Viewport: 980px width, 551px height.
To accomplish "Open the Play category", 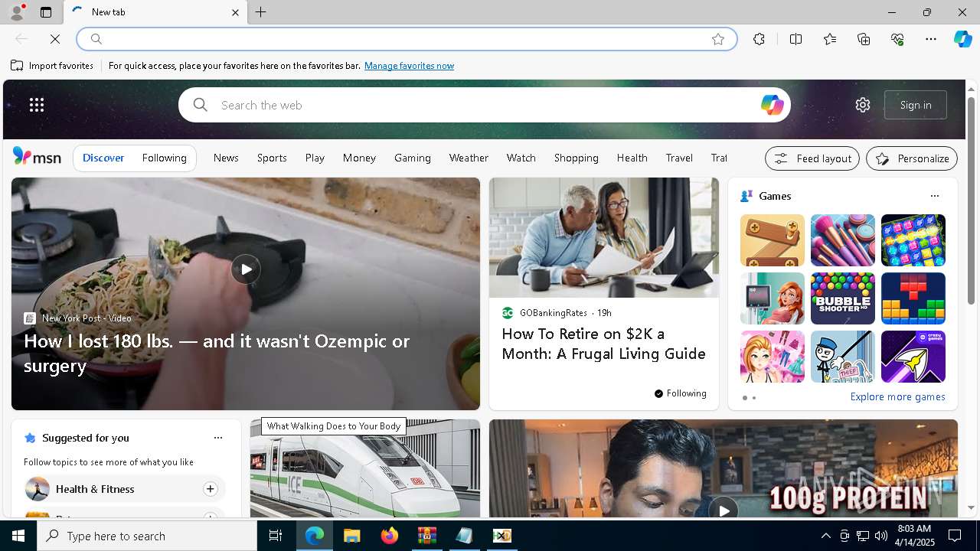I will (315, 158).
